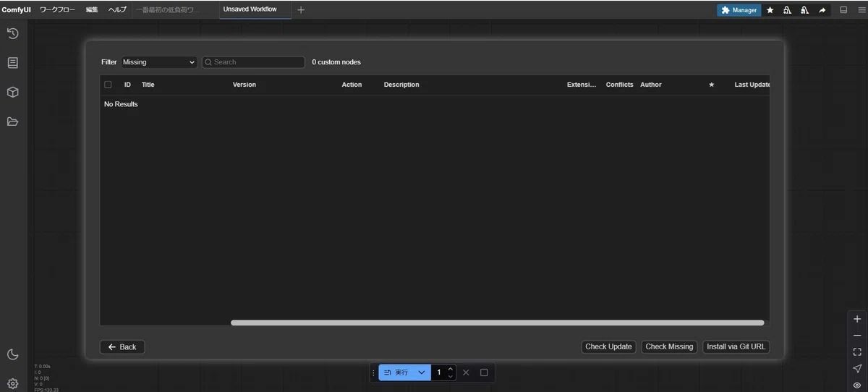Screen dimensions: 868x392
Task: Toggle dark theme with the moon icon
Action: [12, 354]
